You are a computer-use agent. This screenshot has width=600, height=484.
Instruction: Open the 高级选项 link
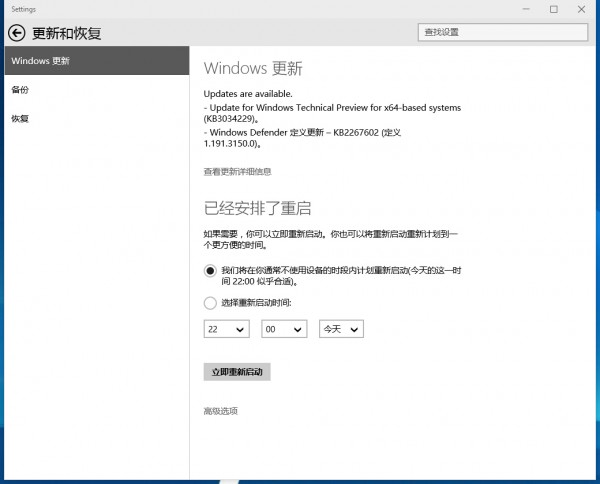tap(220, 411)
